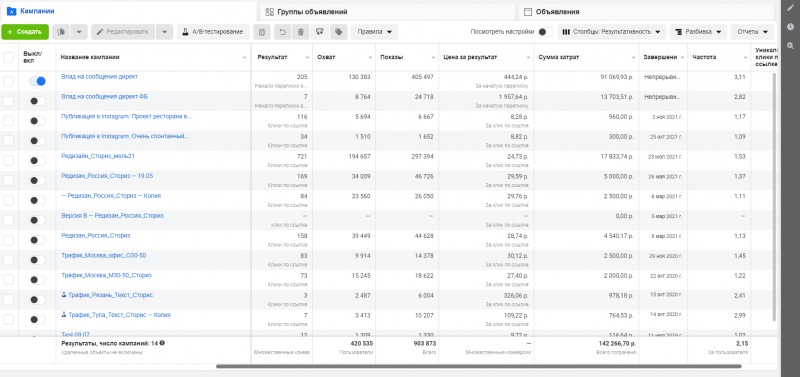Click the pencil icon in right sidebar
This screenshot has height=377, width=800.
(x=790, y=8)
